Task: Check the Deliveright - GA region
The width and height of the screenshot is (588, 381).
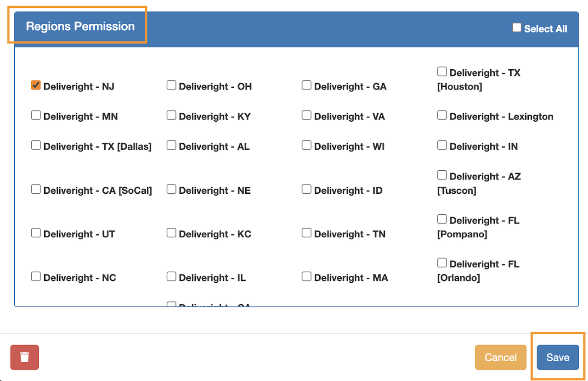Action: point(306,85)
